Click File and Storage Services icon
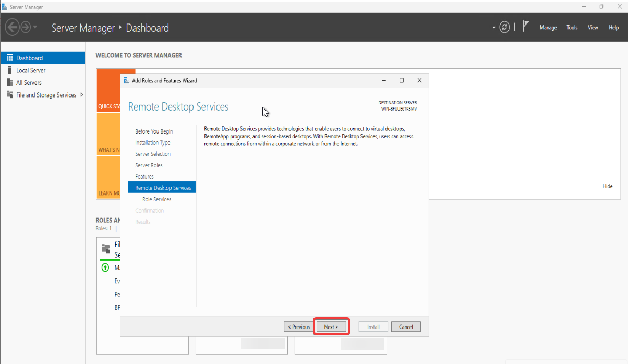The image size is (628, 364). (10, 94)
